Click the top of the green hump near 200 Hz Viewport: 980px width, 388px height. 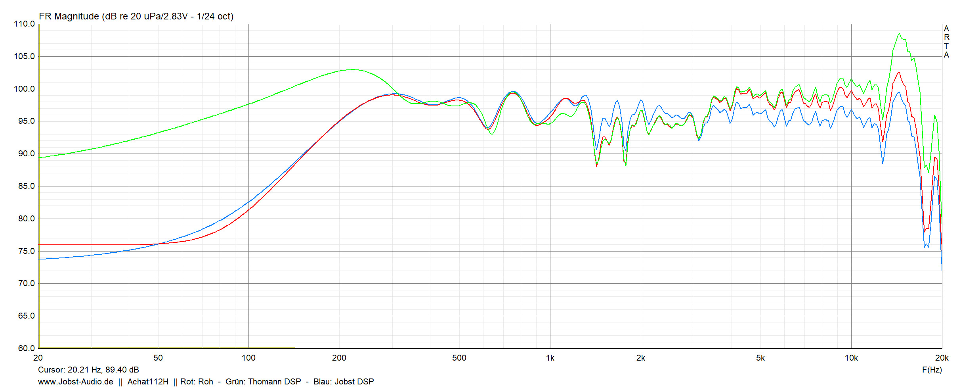point(352,70)
